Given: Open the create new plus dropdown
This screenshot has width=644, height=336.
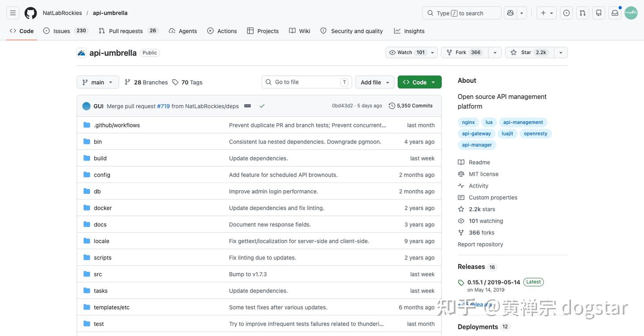Looking at the screenshot, I should 547,13.
